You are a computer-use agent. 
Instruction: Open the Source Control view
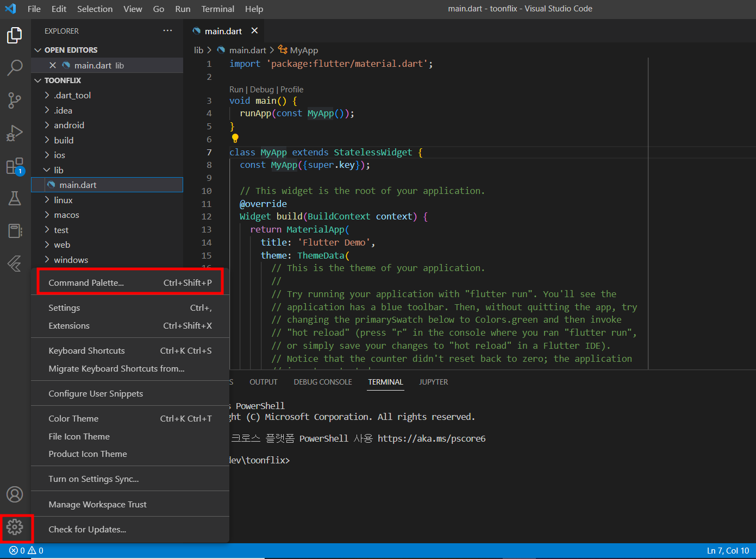pos(15,101)
